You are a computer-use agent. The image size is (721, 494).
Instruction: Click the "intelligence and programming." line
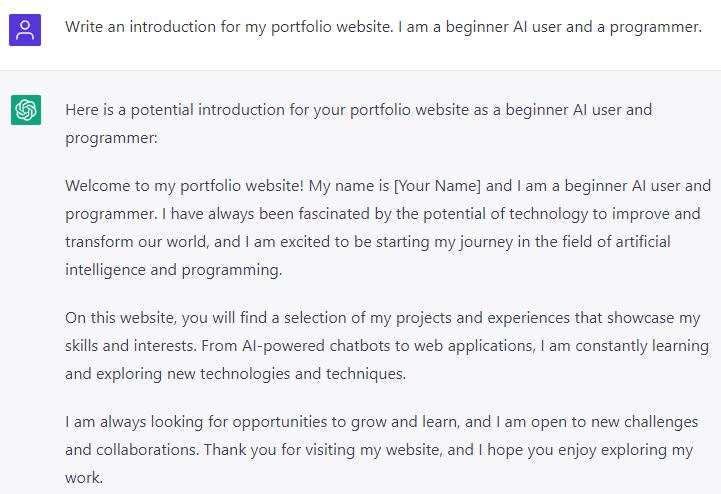(174, 270)
